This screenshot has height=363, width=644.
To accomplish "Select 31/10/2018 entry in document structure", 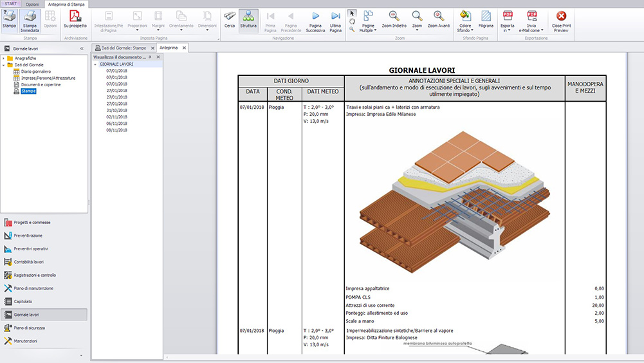I will coord(116,110).
